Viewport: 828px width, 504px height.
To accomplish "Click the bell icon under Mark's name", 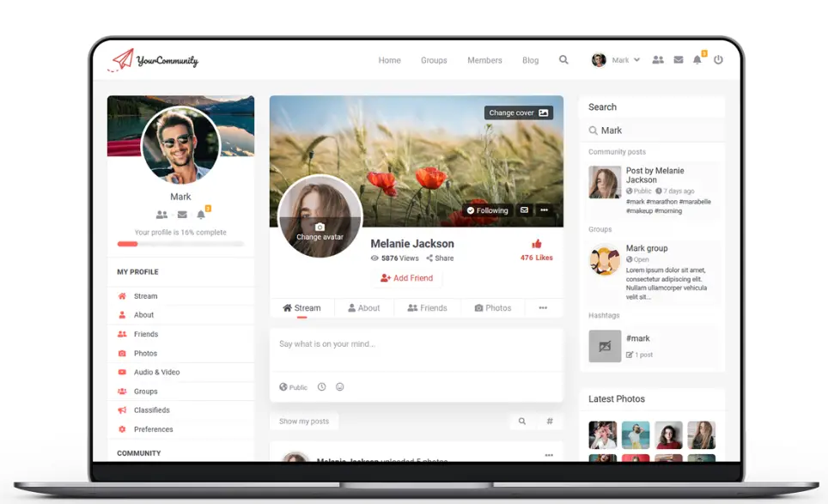I will [201, 215].
